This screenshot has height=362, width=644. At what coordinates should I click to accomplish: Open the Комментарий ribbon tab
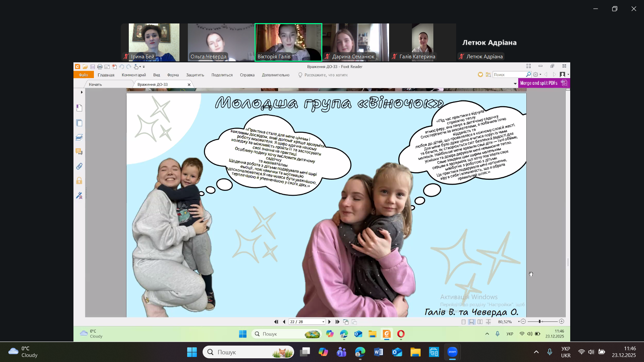[x=133, y=75]
